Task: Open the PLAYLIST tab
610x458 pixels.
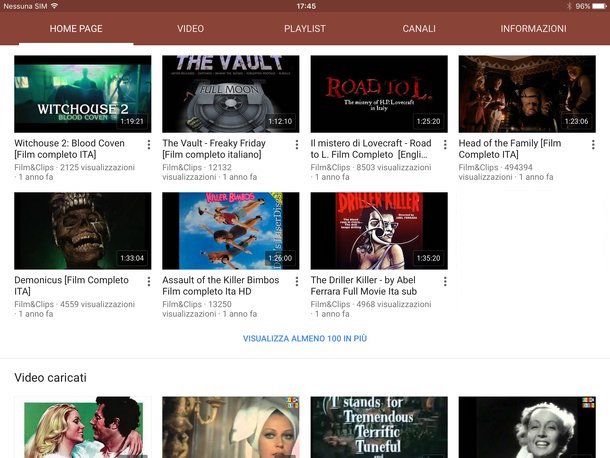Action: coord(305,28)
